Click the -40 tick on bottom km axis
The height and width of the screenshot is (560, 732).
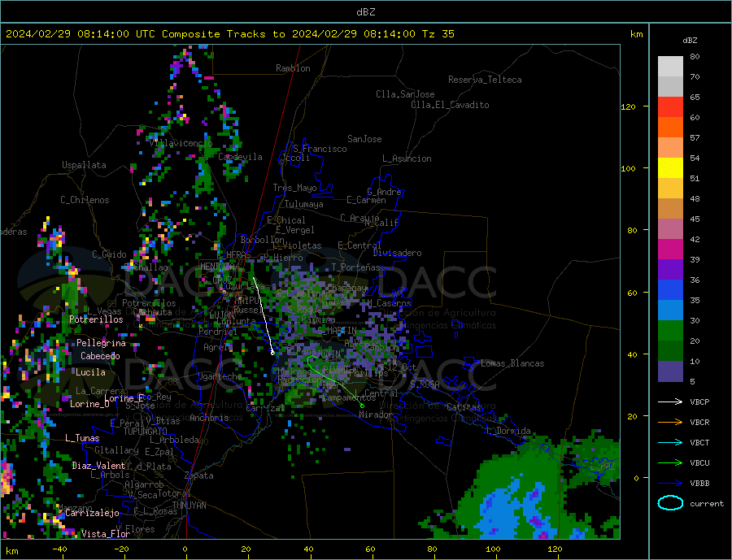click(x=59, y=549)
